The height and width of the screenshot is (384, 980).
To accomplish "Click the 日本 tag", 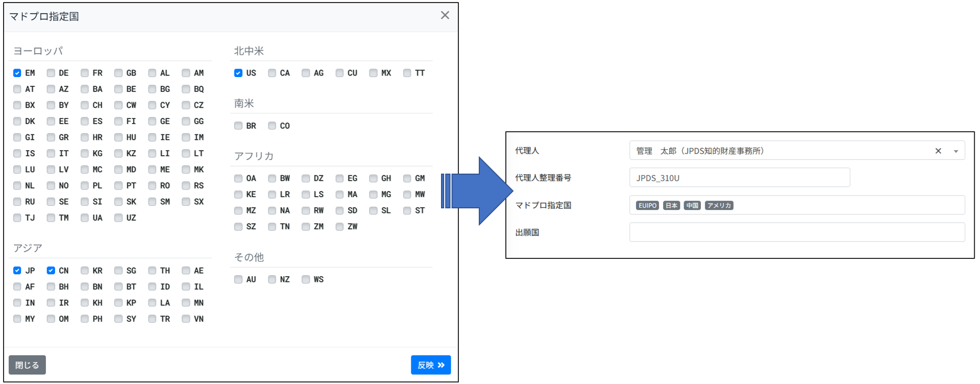I will coord(671,205).
